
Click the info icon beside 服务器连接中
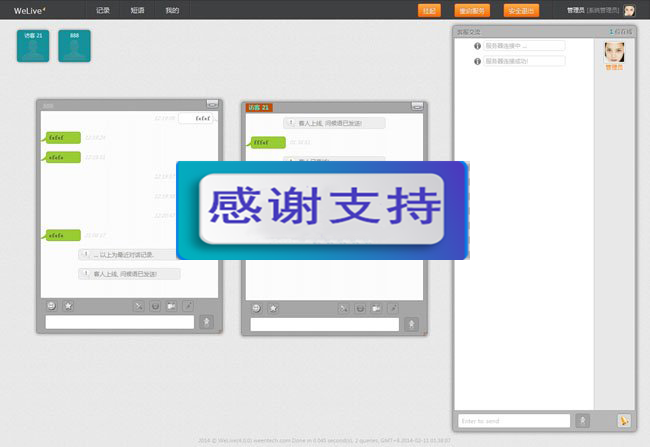pyautogui.click(x=478, y=46)
